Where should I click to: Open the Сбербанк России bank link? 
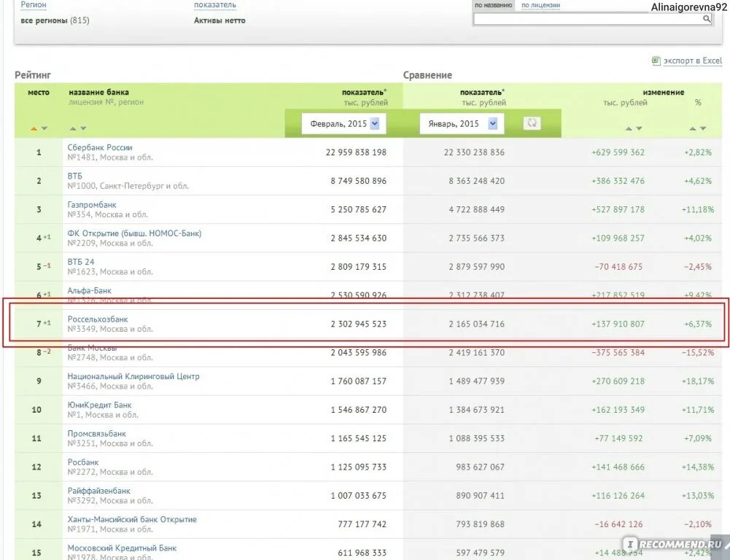100,147
